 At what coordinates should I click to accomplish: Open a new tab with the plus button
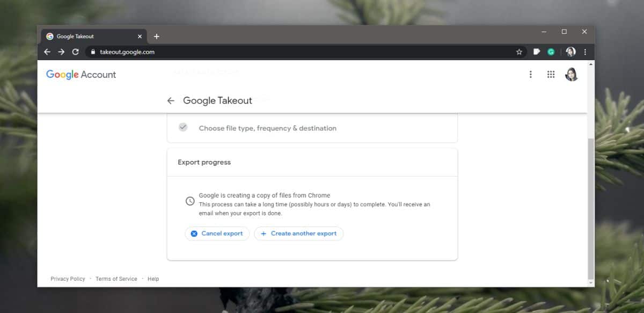[157, 37]
